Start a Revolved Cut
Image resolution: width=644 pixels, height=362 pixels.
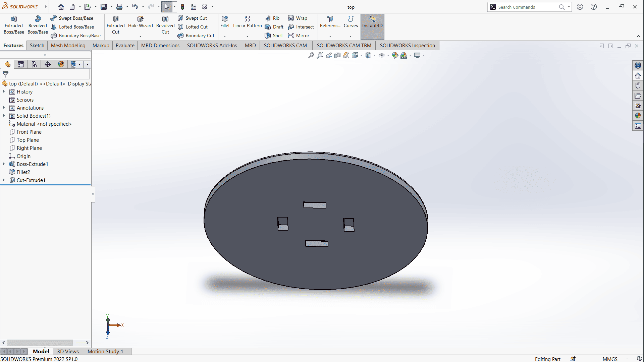[165, 25]
